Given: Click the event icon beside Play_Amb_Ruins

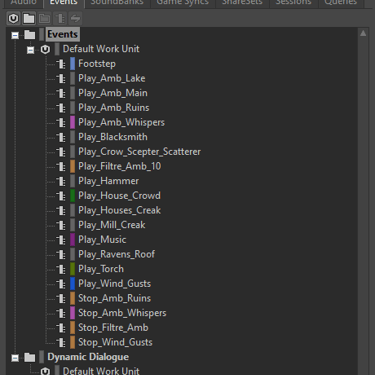Looking at the screenshot, I should [x=61, y=108].
